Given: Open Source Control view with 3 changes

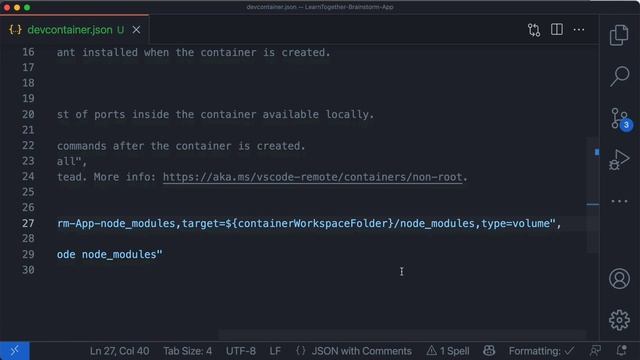Looking at the screenshot, I should [x=621, y=119].
